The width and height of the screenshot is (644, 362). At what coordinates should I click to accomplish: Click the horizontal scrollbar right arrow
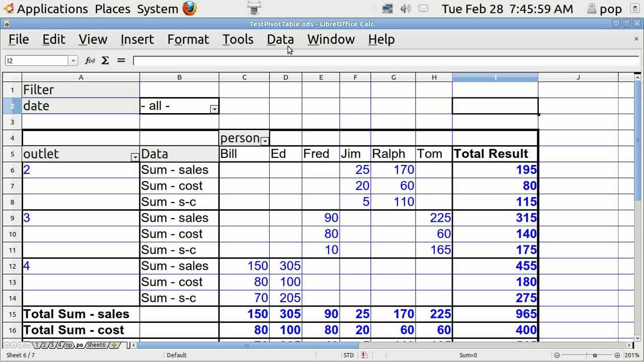(x=629, y=345)
